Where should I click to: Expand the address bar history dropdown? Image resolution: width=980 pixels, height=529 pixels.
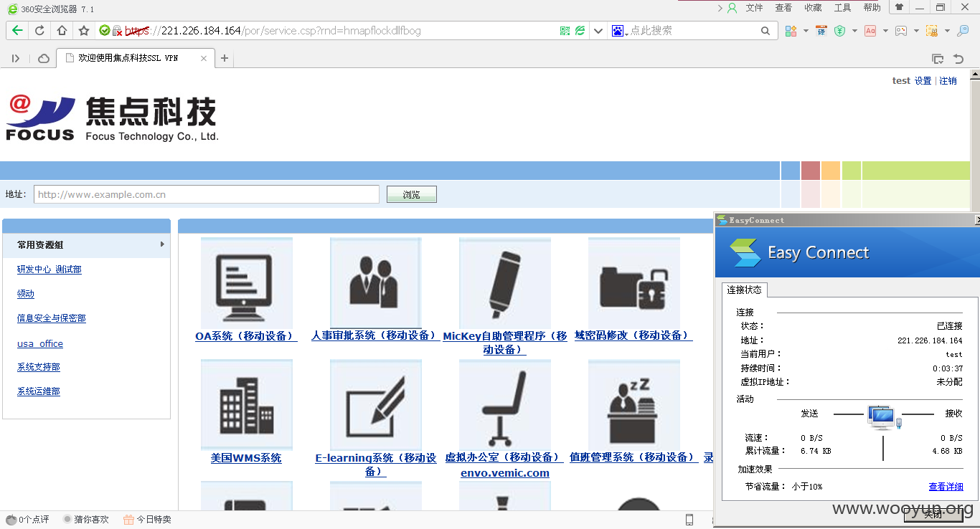click(x=598, y=31)
